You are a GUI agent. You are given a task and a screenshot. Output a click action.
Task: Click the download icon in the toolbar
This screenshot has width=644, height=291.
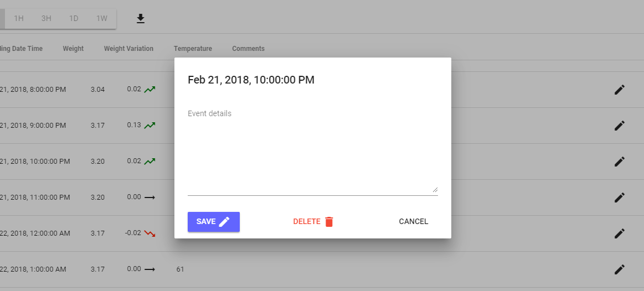click(141, 19)
